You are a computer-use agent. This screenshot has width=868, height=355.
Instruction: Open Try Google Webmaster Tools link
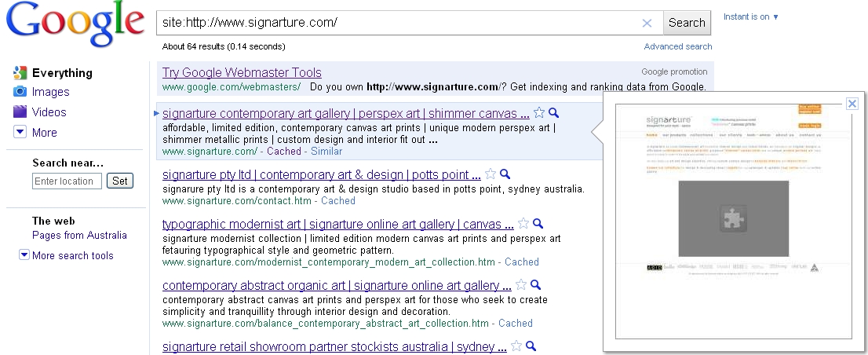point(242,72)
